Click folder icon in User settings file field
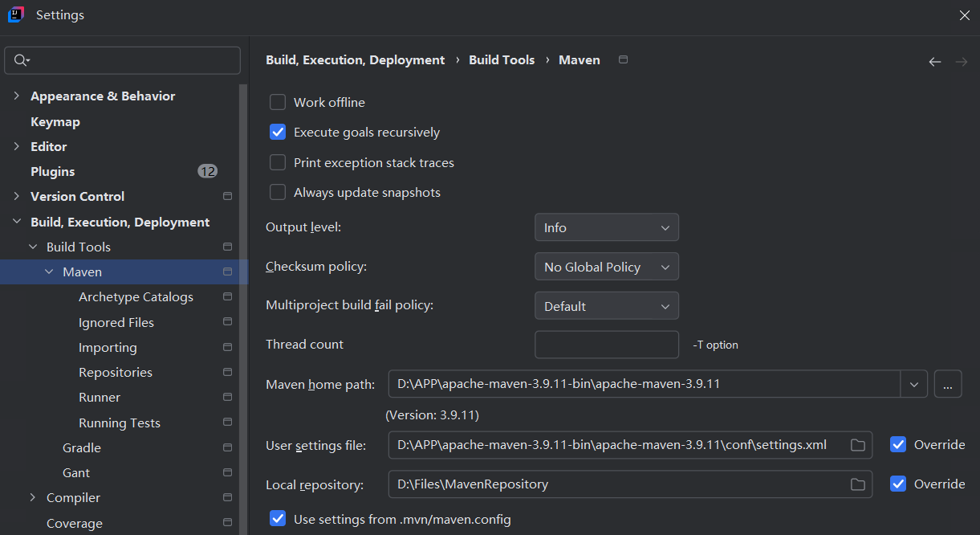 pos(858,445)
